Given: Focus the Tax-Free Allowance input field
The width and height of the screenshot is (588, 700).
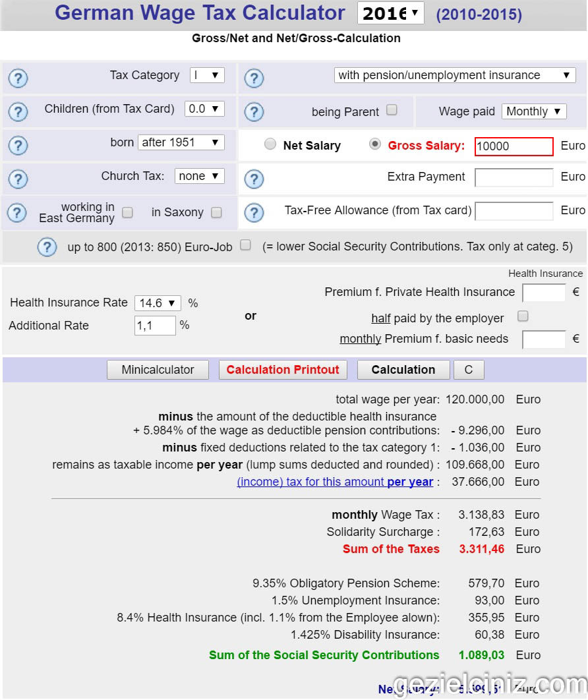Looking at the screenshot, I should 514,211.
